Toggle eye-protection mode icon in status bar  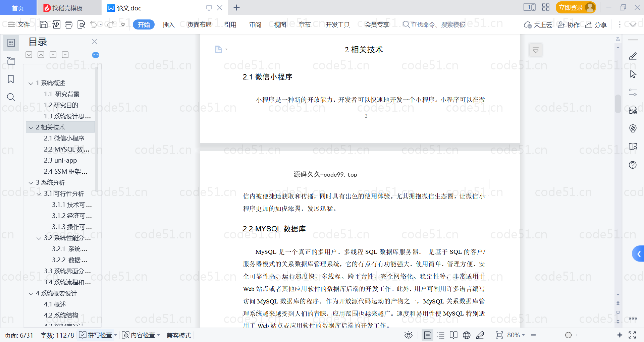409,335
